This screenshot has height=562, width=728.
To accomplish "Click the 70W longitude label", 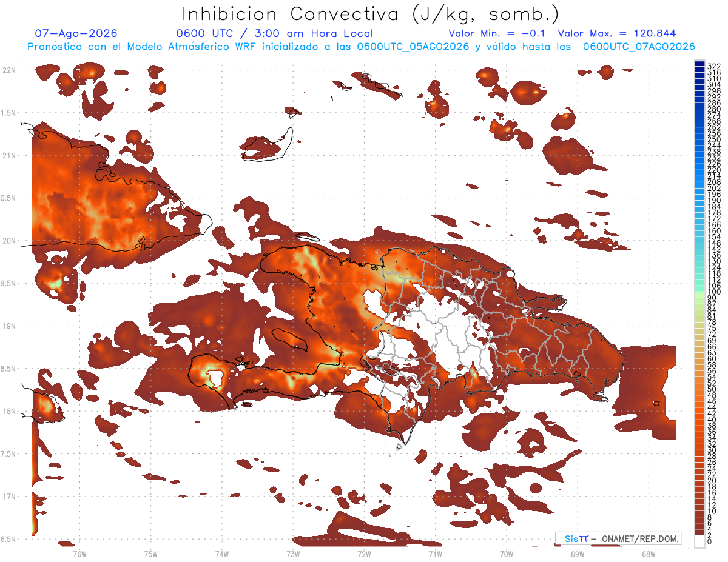I will click(507, 554).
